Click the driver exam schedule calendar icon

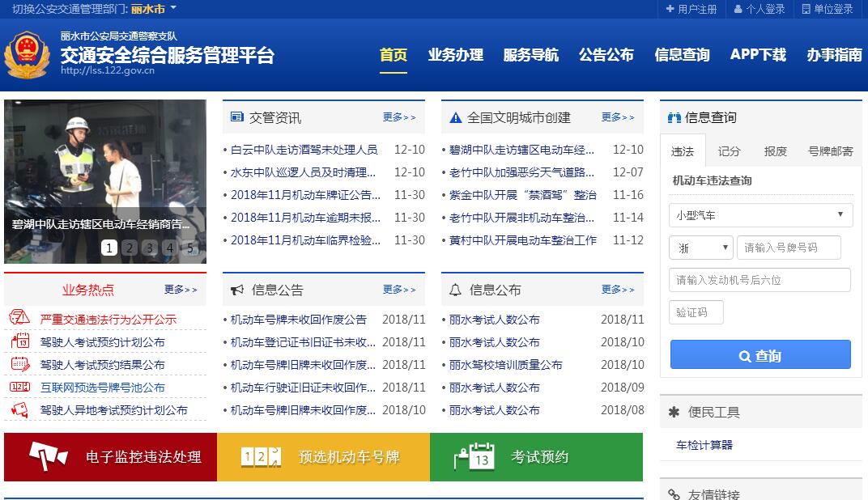(x=19, y=341)
